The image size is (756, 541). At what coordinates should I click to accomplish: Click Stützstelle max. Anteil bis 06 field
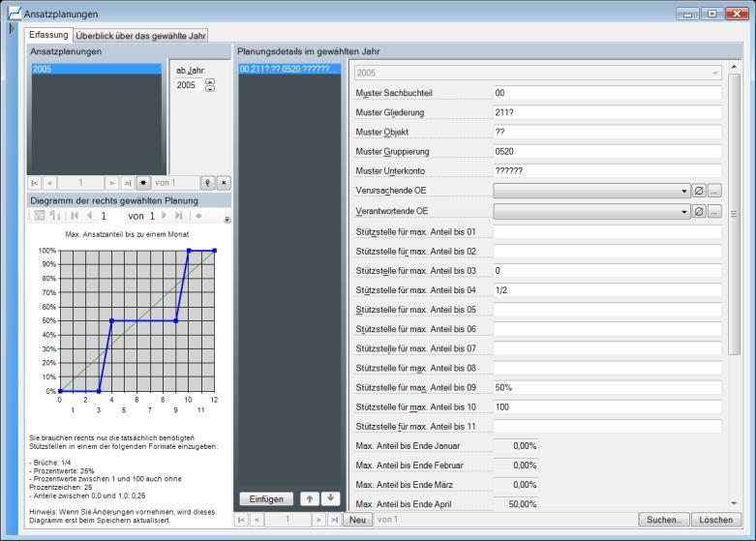tap(608, 329)
